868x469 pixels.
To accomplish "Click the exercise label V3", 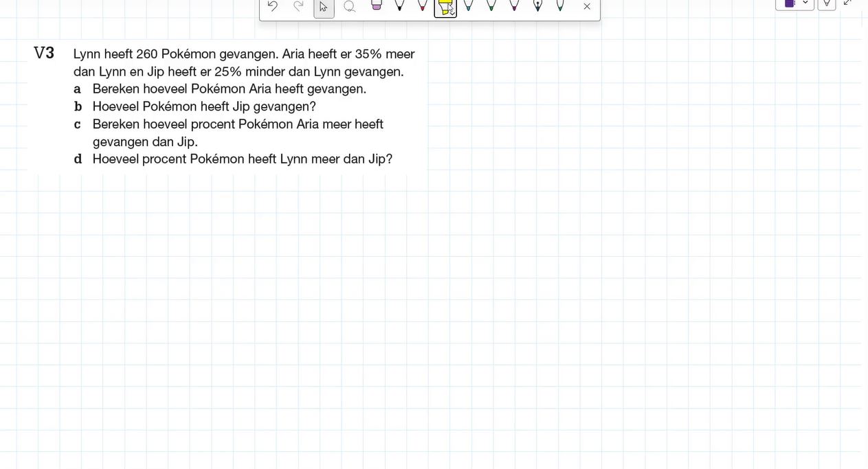I will click(x=44, y=54).
